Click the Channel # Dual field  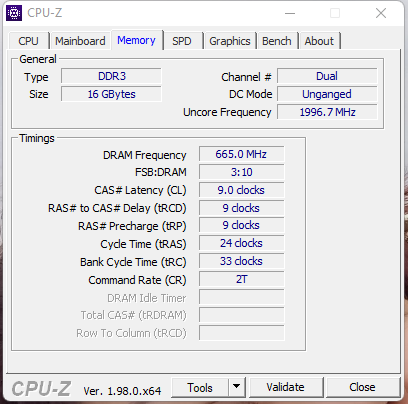point(327,76)
